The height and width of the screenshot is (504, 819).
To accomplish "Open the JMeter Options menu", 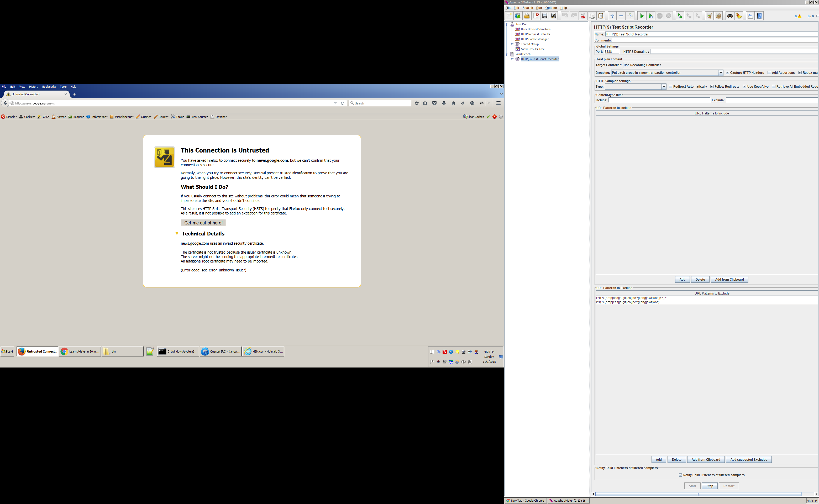I will click(551, 8).
